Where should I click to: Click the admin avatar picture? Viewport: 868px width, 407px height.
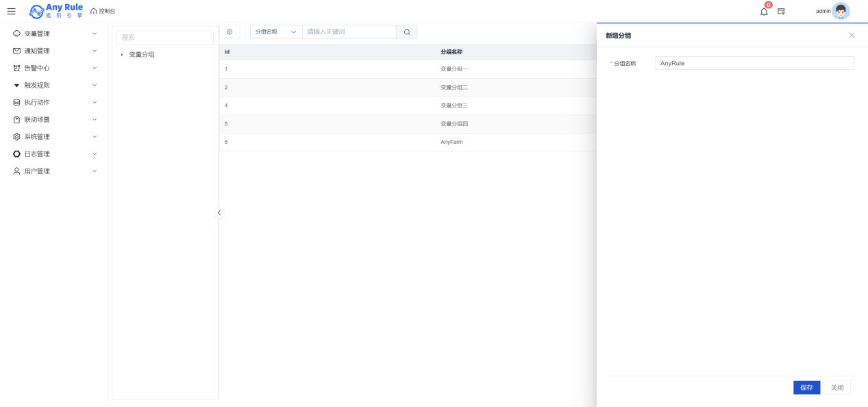841,11
